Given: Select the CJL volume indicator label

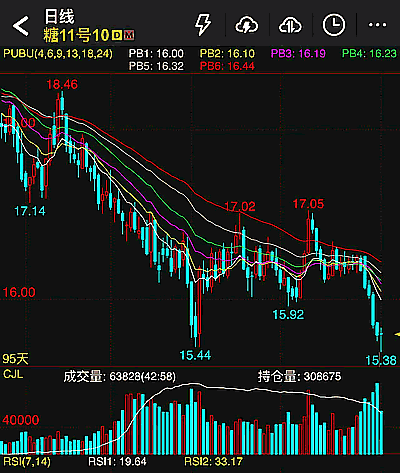Looking at the screenshot, I should click(x=13, y=374).
